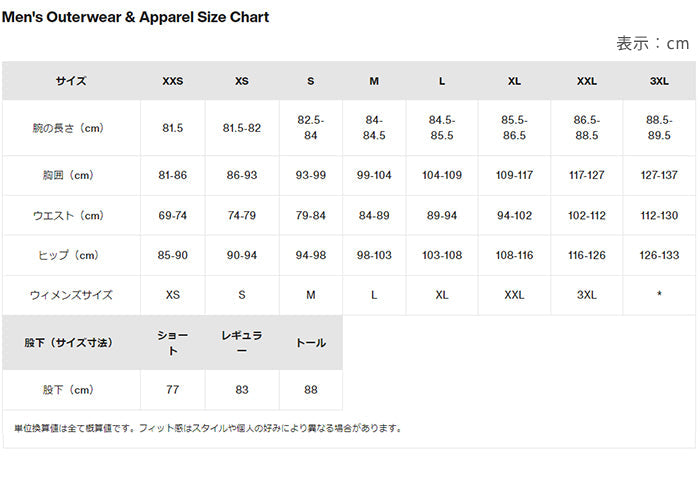The height and width of the screenshot is (500, 700).
Task: Click the 3XL size column header
Action: [x=659, y=81]
